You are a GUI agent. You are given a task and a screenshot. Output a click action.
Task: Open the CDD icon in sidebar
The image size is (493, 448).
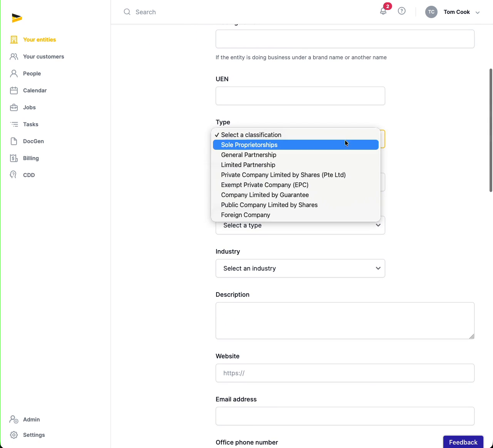coord(13,175)
